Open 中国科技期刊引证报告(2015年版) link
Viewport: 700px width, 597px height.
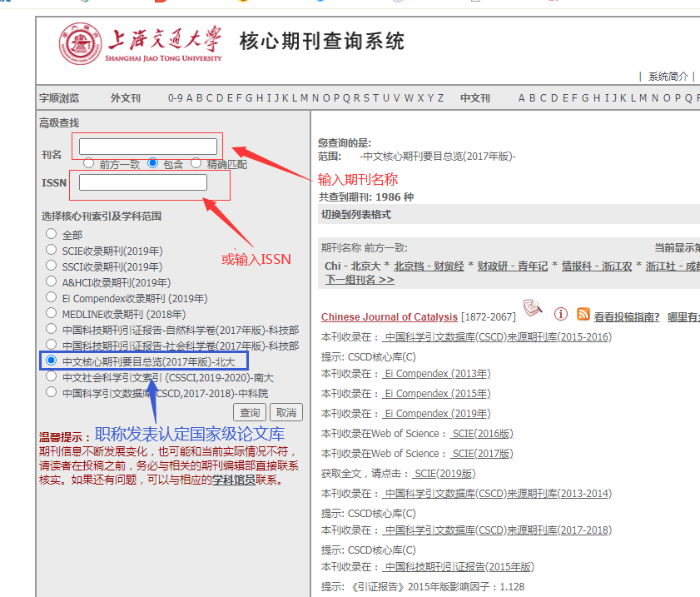click(459, 567)
